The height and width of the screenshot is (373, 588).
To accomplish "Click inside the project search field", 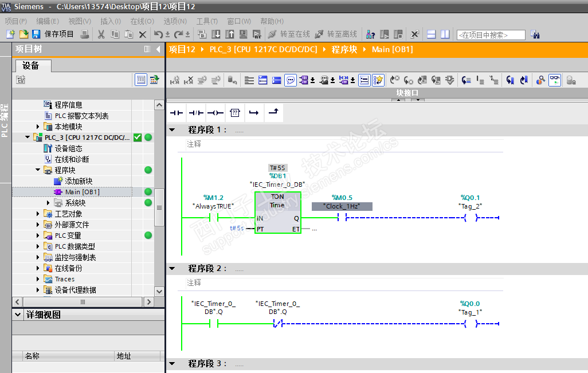I will (491, 35).
